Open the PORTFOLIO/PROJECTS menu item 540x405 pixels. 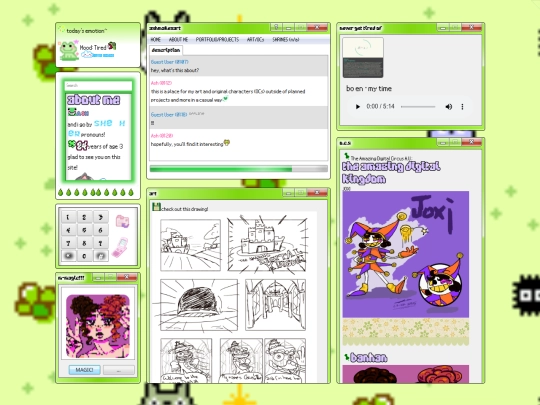[217, 40]
